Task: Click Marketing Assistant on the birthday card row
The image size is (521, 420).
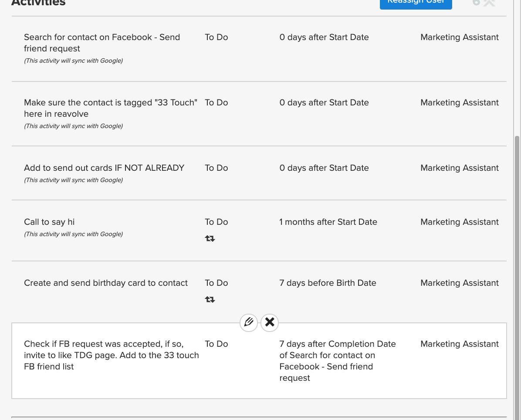Action: 459,283
